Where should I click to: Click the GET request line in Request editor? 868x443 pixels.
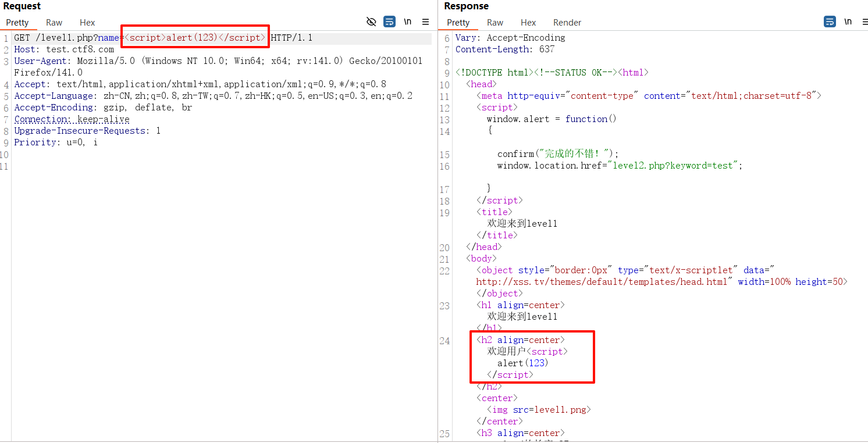tap(163, 38)
